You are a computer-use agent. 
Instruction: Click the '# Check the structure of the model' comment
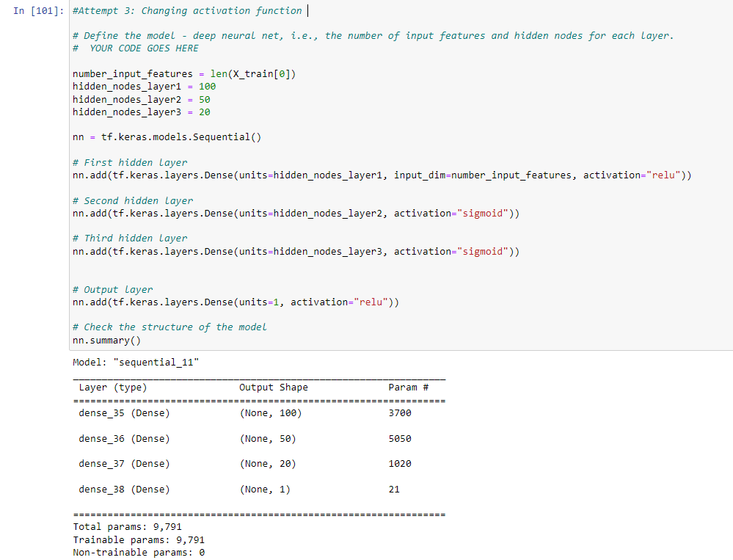[169, 327]
